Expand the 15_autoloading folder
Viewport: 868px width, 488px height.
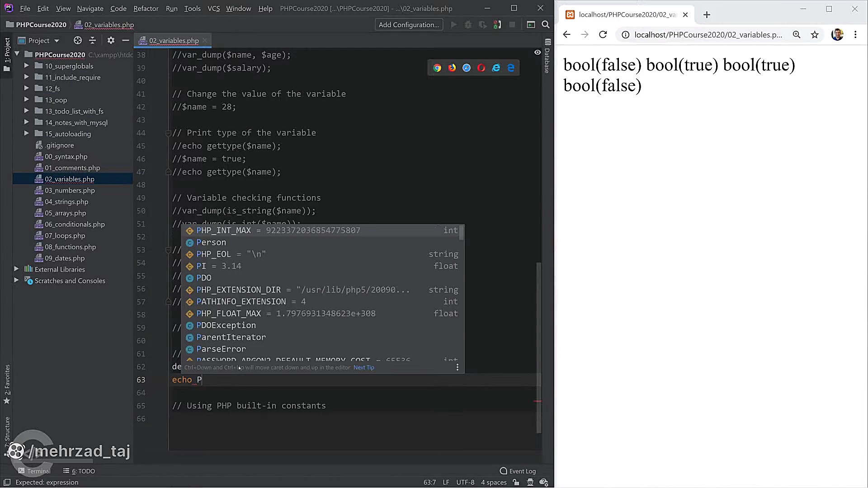[26, 134]
